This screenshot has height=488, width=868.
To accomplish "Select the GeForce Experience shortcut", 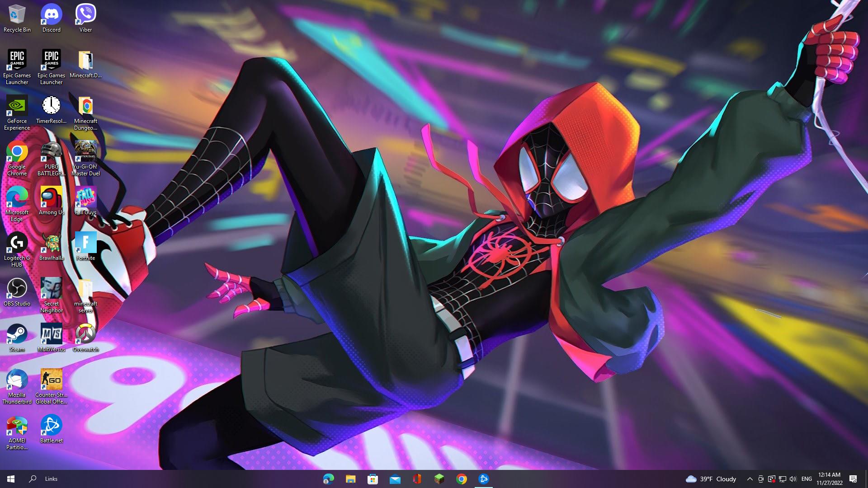I will pos(17,107).
